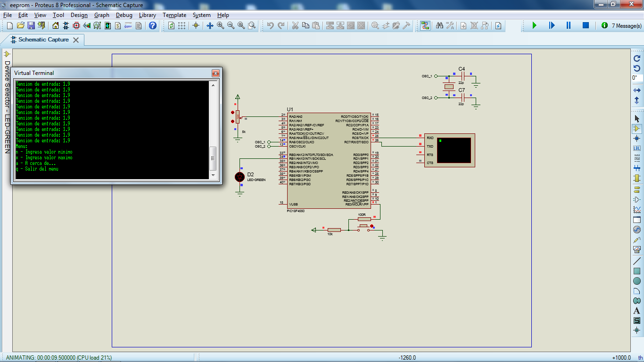Open a project with the folder icon
Viewport: 644px width, 362px height.
pyautogui.click(x=20, y=25)
